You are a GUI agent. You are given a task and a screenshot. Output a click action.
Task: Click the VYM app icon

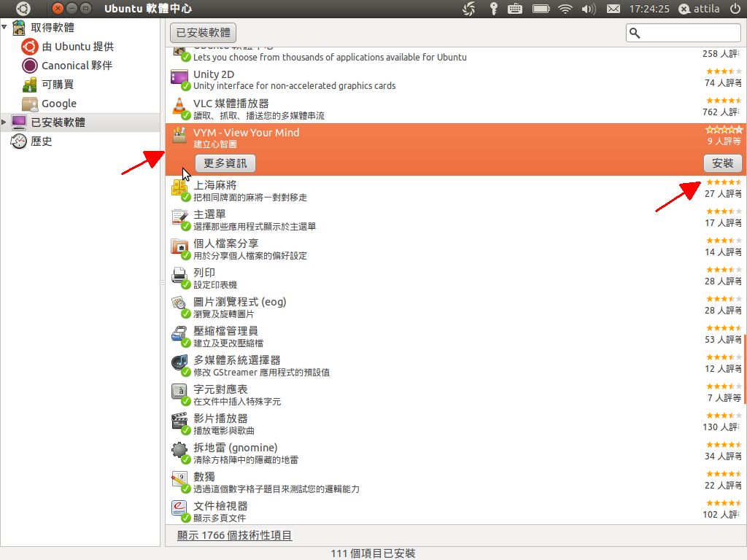[x=179, y=135]
